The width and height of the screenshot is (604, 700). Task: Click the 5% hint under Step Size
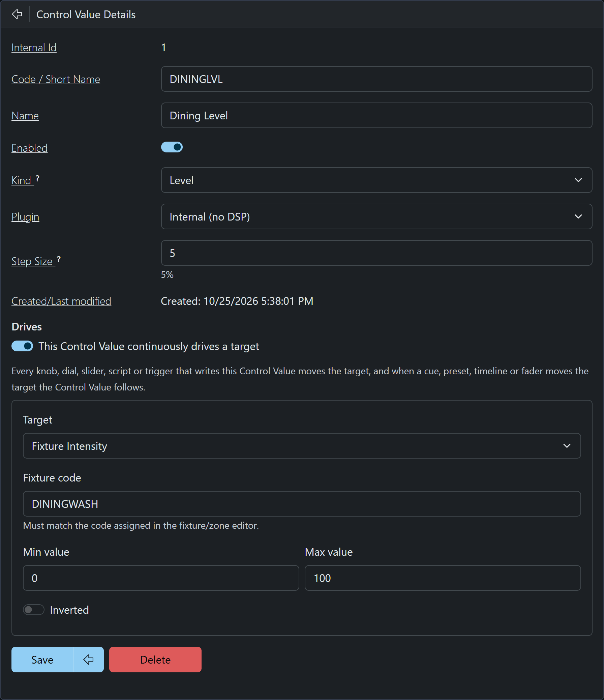tap(167, 274)
